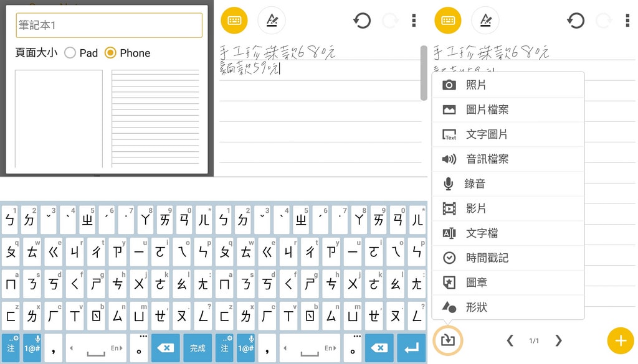638x364 pixels.
Task: Go to the previous page with left chevron
Action: click(x=510, y=340)
